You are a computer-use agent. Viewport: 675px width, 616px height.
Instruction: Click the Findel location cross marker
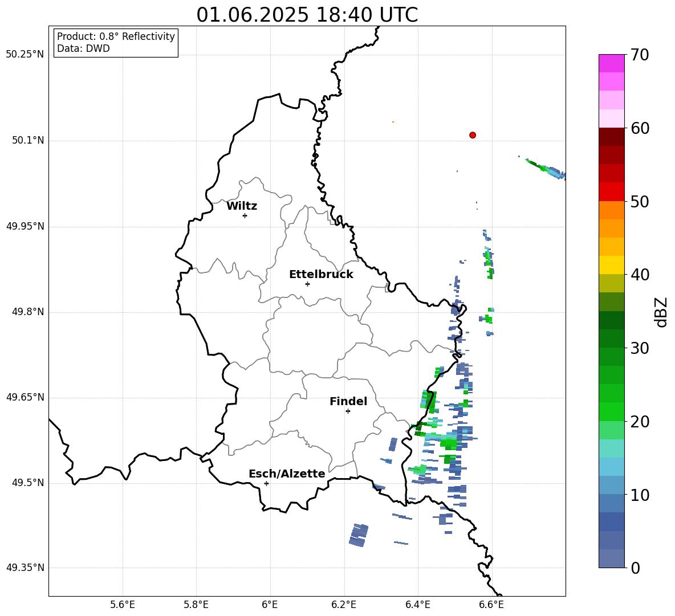(x=348, y=411)
